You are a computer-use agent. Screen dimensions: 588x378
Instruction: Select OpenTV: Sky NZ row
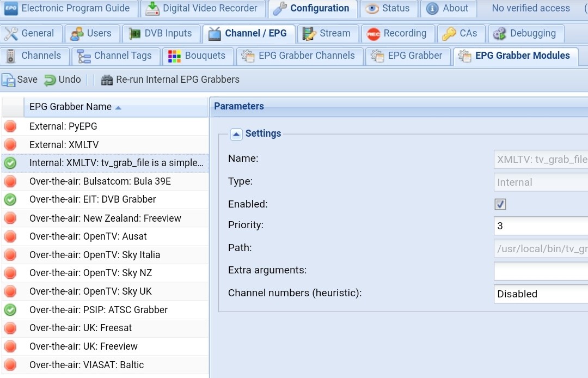click(105, 273)
